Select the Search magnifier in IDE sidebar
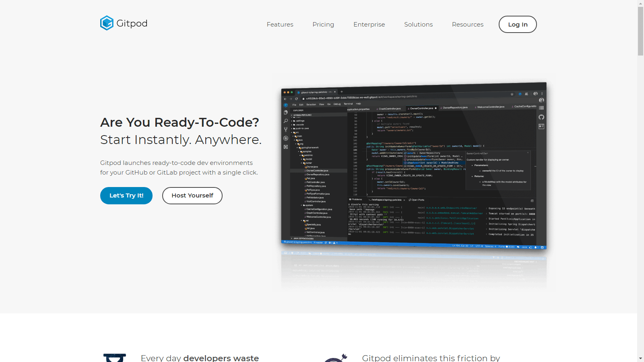This screenshot has height=362, width=644. click(x=286, y=121)
